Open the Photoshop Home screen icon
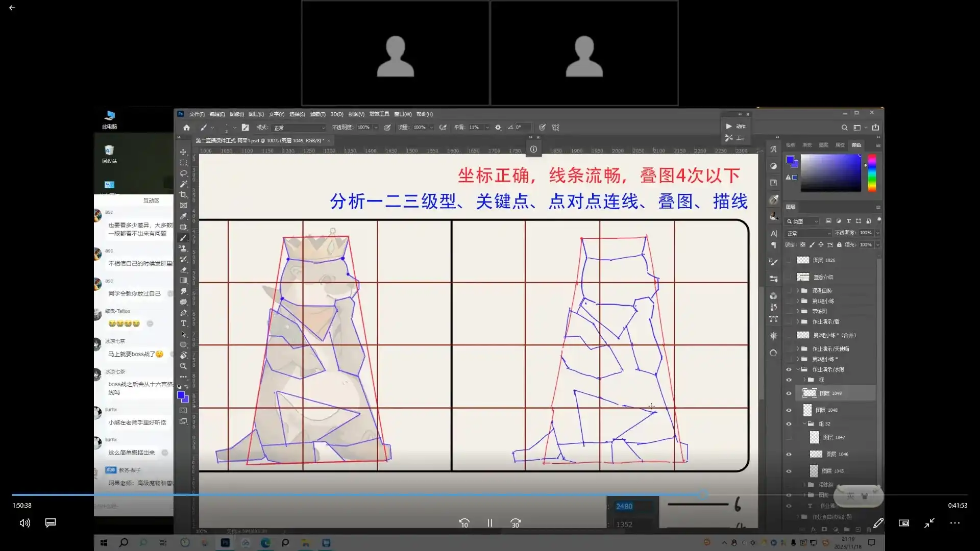This screenshot has height=551, width=980. tap(186, 128)
